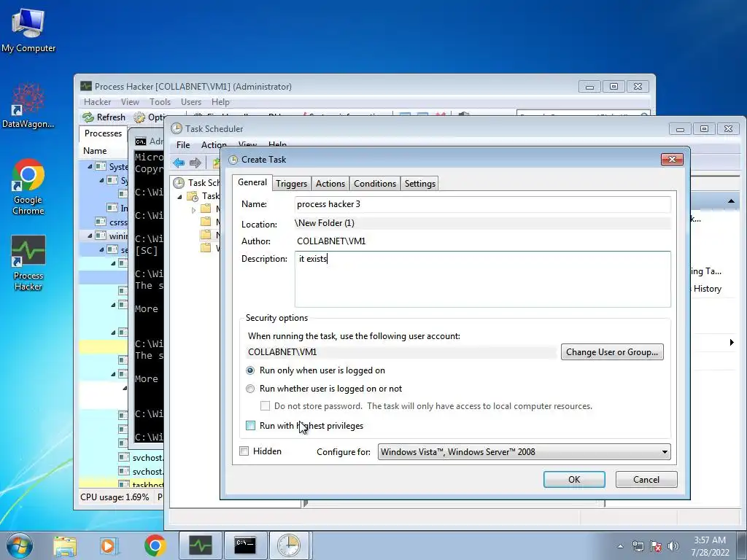Collapse the Task Scheduler actions pane section arrow
This screenshot has height=560, width=747.
pyautogui.click(x=731, y=201)
